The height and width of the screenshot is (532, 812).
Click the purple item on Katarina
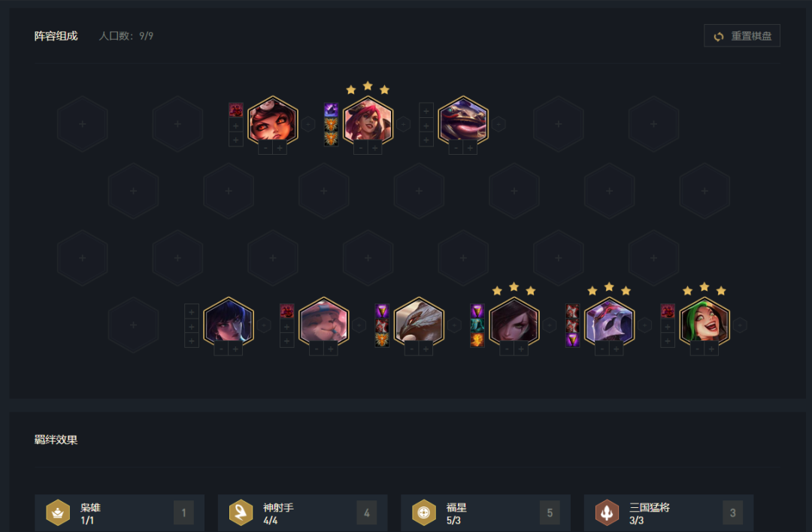[331, 110]
